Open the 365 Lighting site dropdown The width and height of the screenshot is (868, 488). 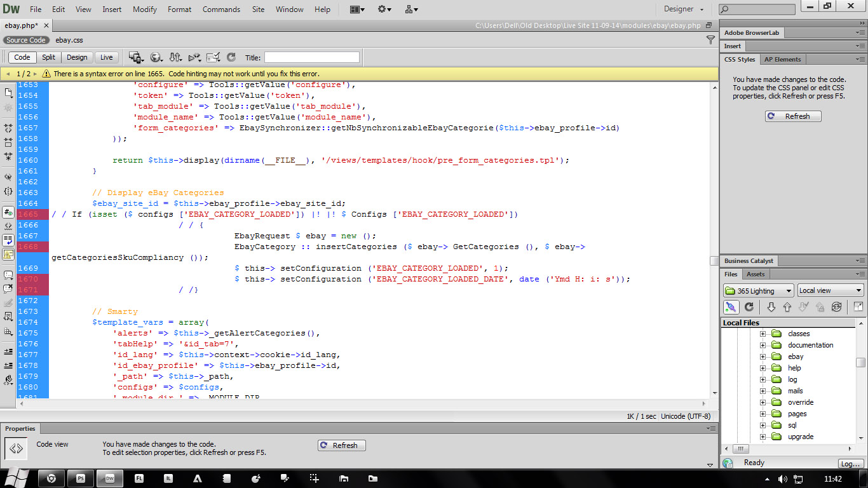759,290
